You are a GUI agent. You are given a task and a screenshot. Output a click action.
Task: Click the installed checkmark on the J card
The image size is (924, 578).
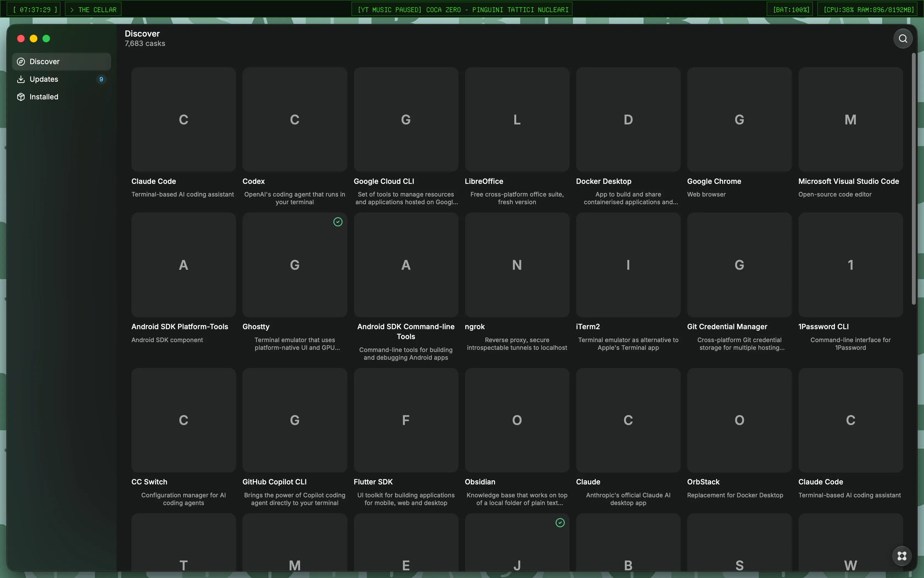(560, 523)
